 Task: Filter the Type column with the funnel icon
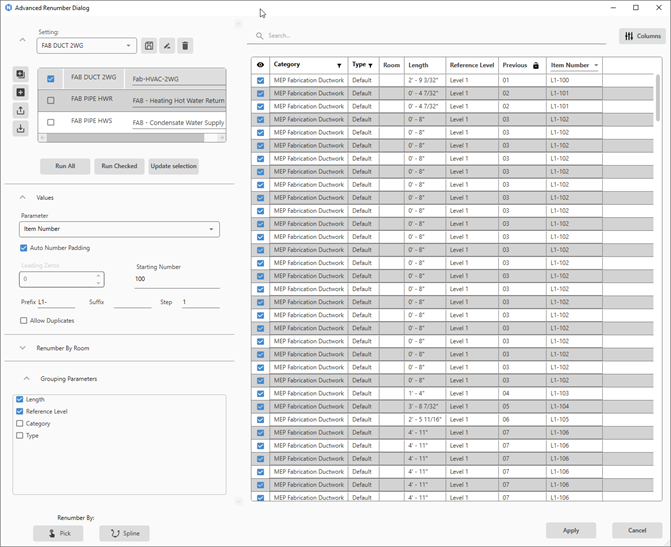370,65
